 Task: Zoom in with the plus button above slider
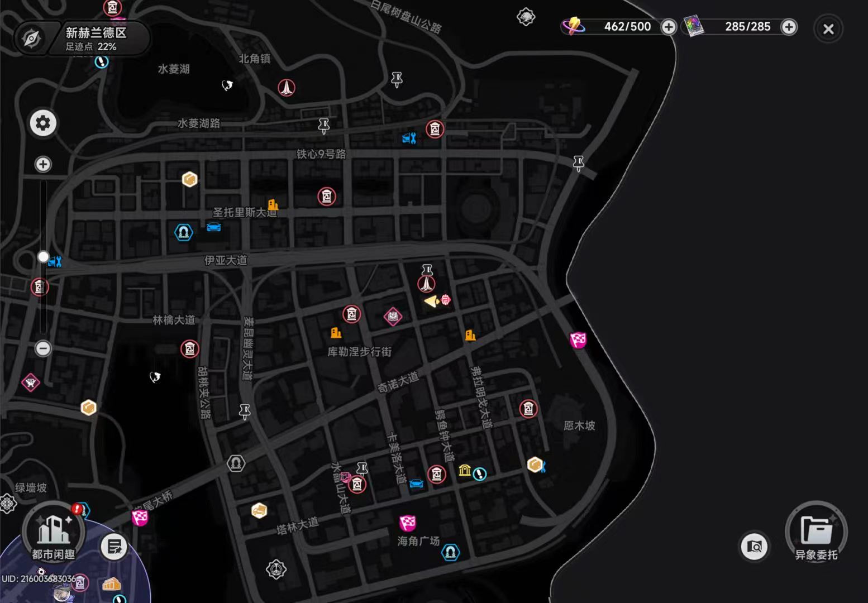43,164
